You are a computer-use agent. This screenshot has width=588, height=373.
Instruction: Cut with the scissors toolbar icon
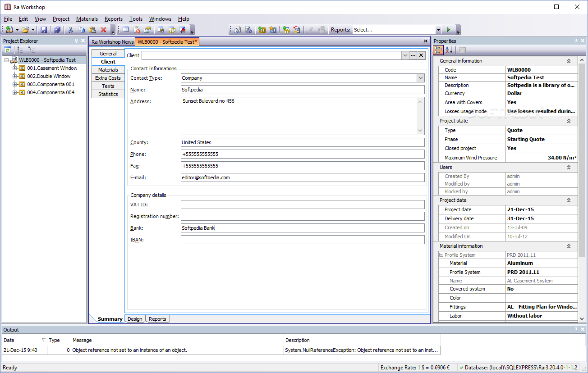point(71,30)
